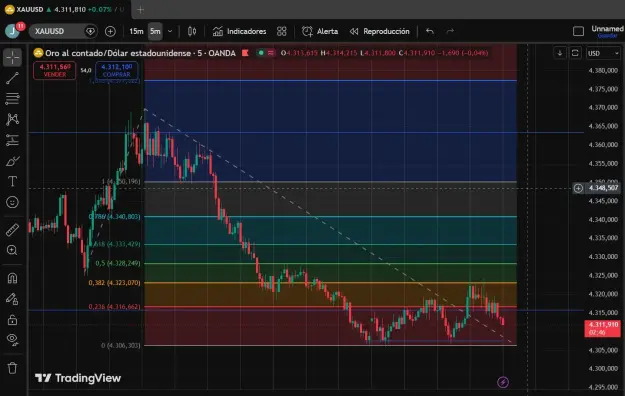Open the Unnamed layout menu

(607, 29)
